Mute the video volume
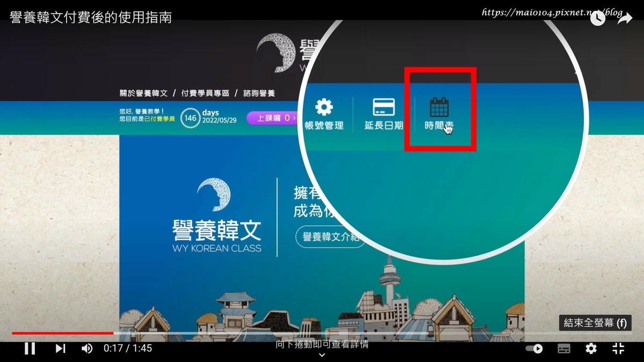Screen dimensions: 644x362 tap(87, 349)
